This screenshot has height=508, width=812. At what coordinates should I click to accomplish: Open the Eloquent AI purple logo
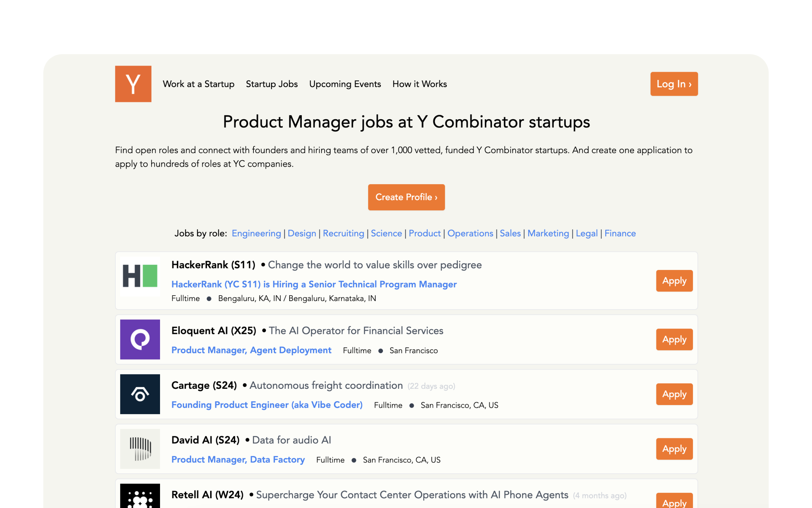[x=140, y=339]
